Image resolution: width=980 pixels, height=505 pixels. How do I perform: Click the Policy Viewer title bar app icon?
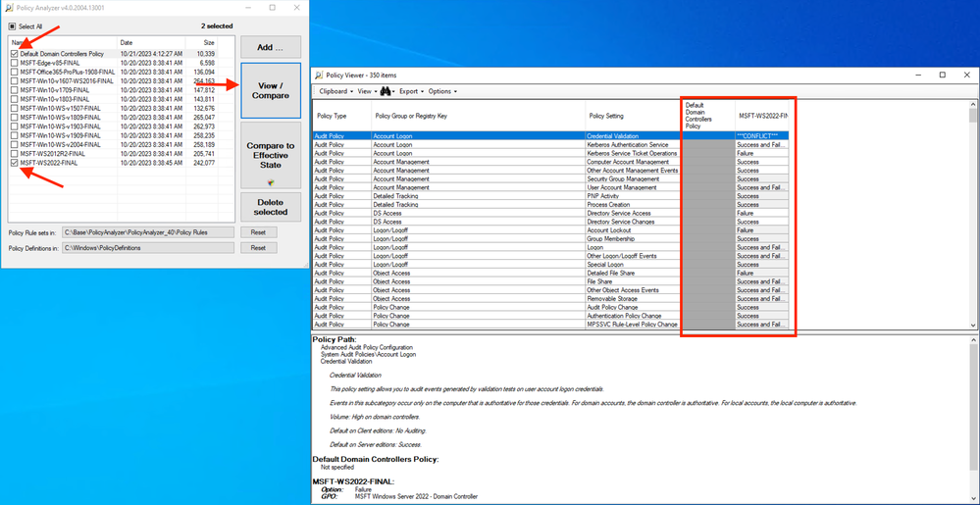click(319, 75)
